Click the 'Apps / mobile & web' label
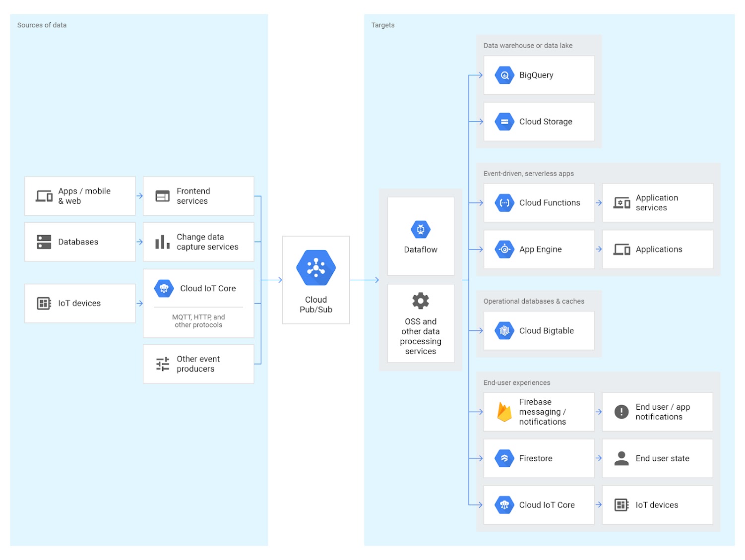This screenshot has height=560, width=745. click(x=84, y=196)
